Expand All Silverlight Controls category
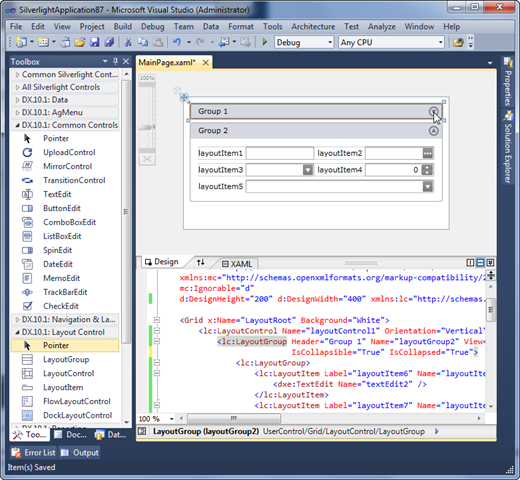Viewport: 520px width, 480px height. pyautogui.click(x=17, y=87)
